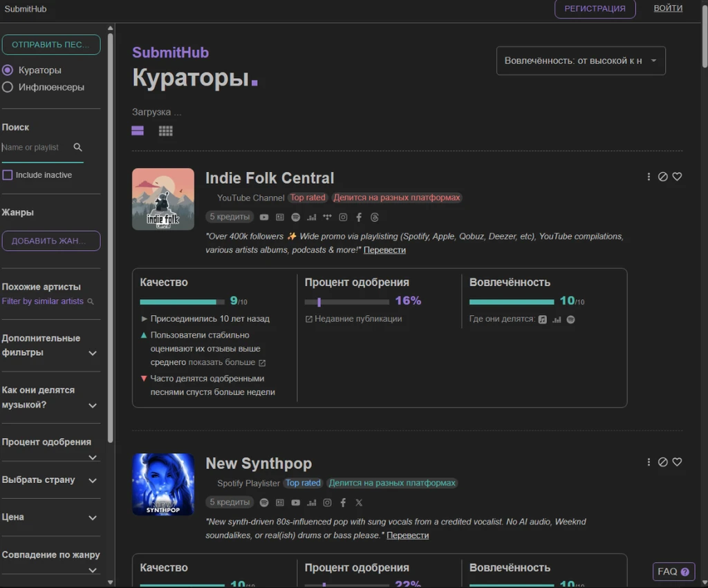708x588 pixels.
Task: Switch to list view layout
Action: [138, 131]
